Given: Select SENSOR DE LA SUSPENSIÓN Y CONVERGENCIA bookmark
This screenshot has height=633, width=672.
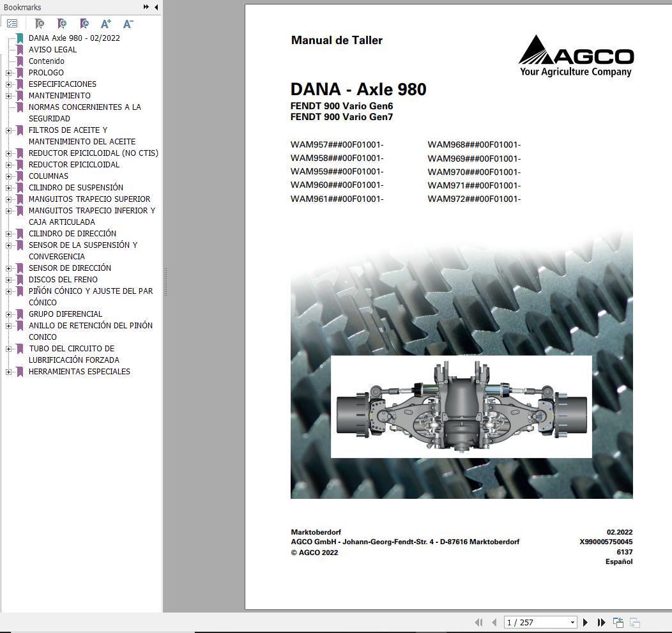Looking at the screenshot, I should click(83, 251).
